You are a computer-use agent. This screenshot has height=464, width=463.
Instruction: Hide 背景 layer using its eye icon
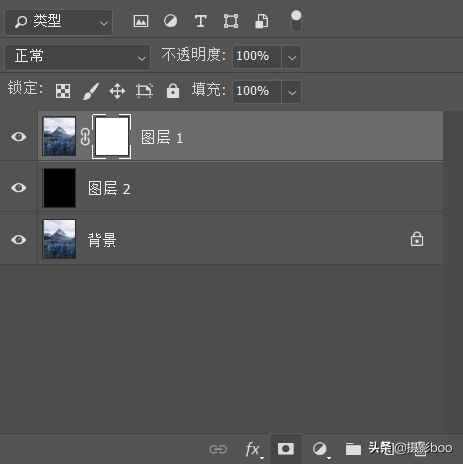(19, 239)
